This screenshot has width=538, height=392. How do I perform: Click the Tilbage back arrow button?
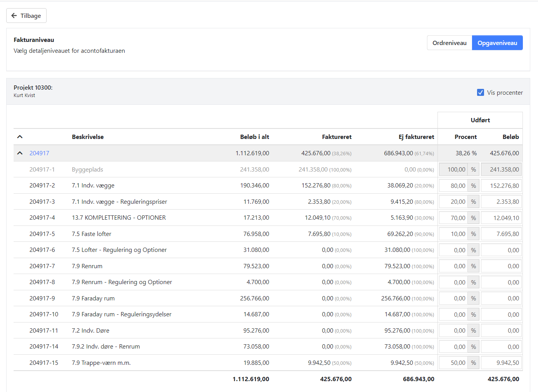[x=26, y=16]
